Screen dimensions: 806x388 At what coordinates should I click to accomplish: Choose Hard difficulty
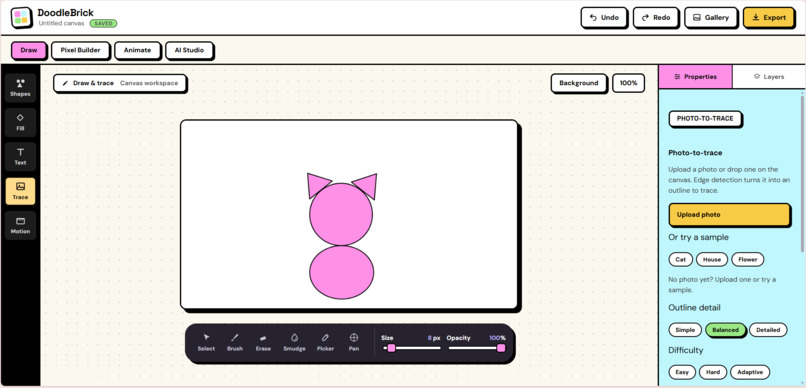point(713,372)
